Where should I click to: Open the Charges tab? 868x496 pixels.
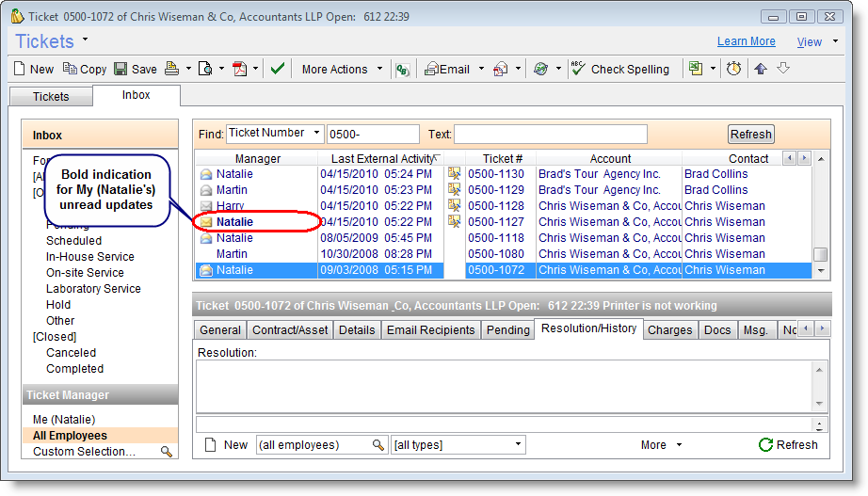pyautogui.click(x=669, y=330)
